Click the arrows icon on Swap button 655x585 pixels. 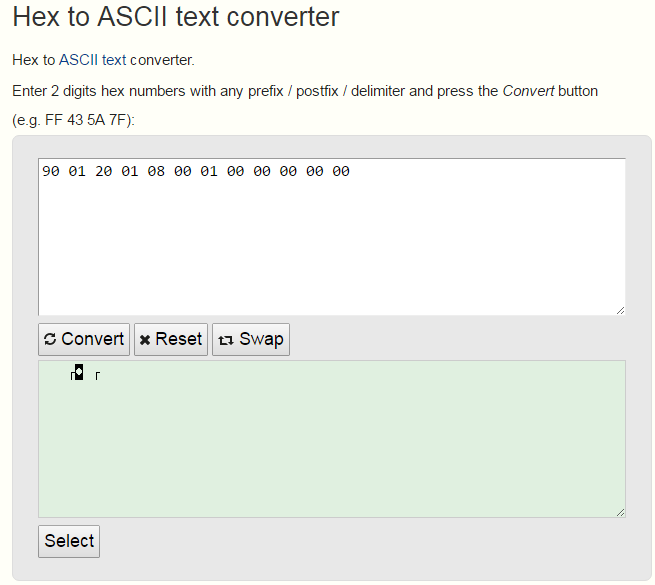[226, 340]
